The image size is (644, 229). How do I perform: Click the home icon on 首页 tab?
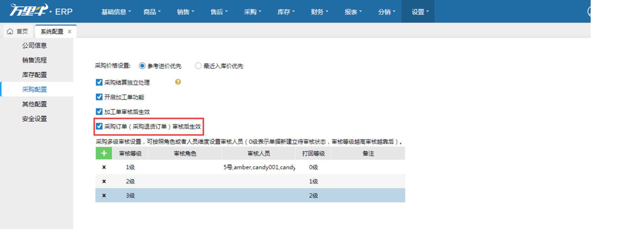click(x=10, y=31)
